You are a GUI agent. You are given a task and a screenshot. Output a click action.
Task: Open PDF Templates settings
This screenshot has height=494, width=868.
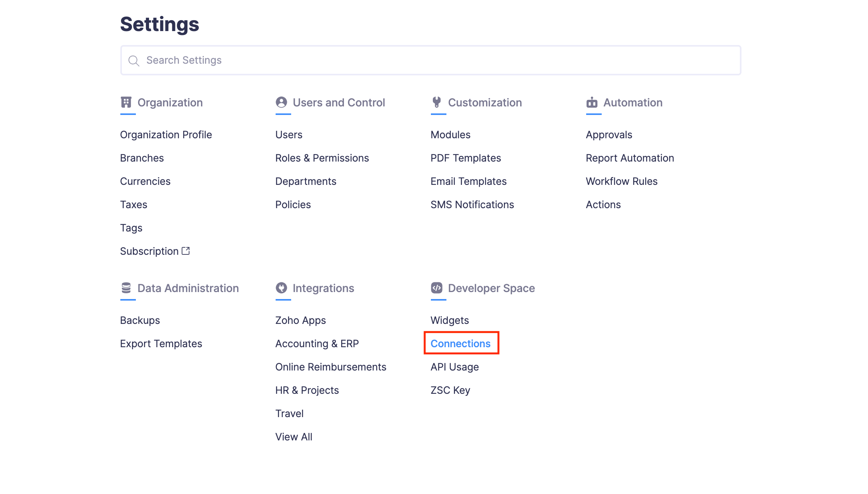465,158
